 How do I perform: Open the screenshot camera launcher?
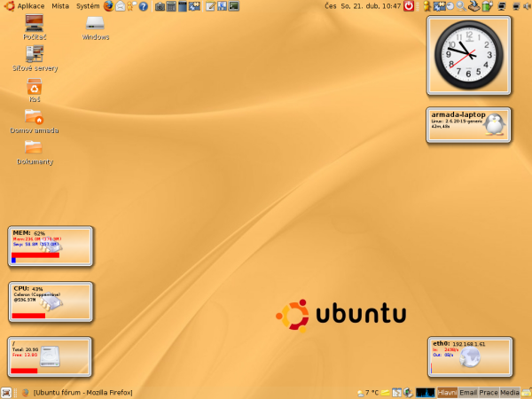(160, 6)
